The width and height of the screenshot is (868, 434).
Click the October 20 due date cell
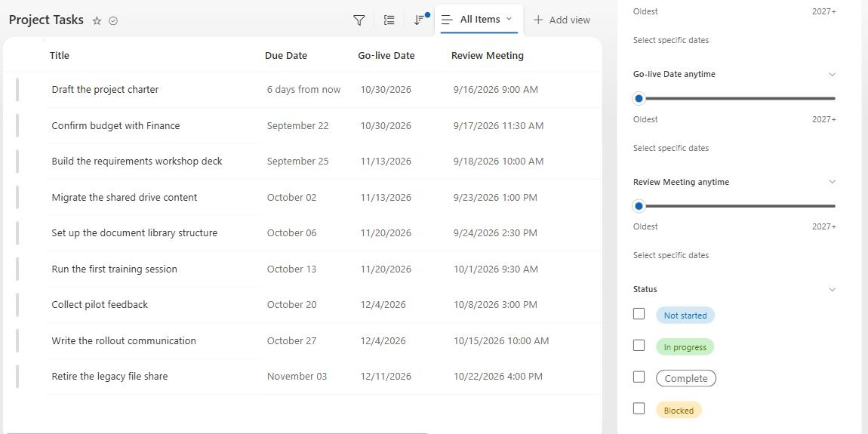pos(292,304)
